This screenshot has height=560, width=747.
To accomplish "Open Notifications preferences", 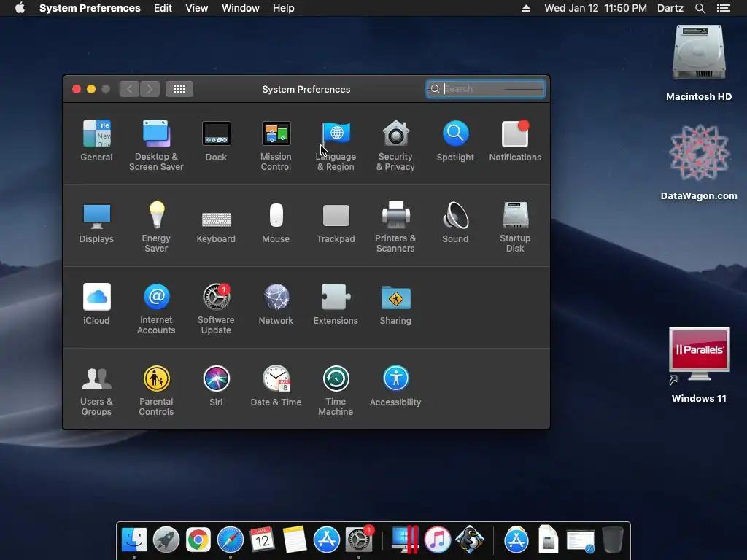I will 515,140.
